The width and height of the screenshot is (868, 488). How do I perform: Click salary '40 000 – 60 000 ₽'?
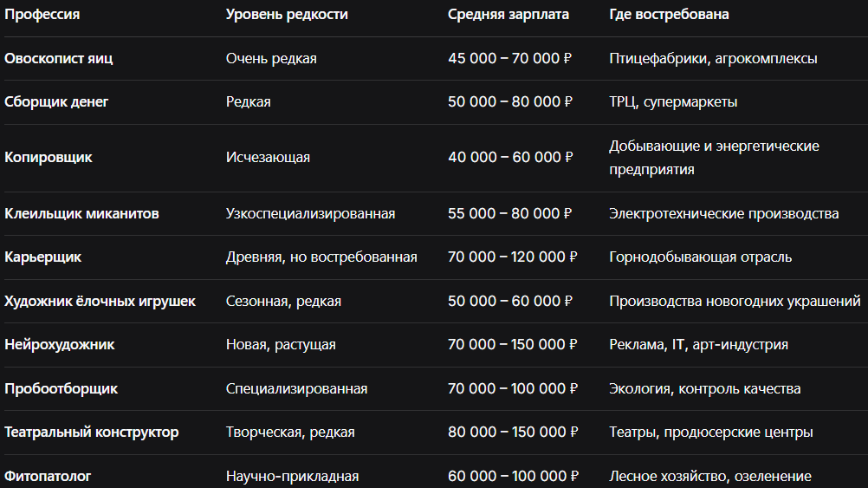point(510,158)
